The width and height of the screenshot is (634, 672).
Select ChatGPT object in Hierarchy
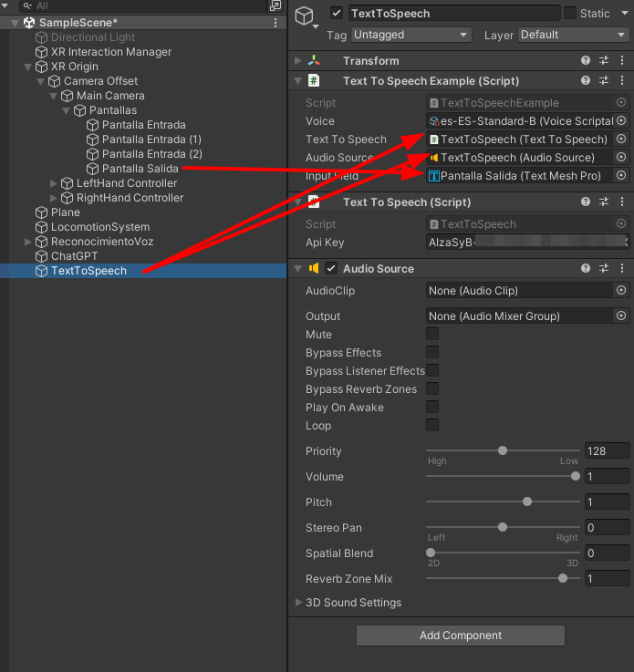tap(74, 256)
